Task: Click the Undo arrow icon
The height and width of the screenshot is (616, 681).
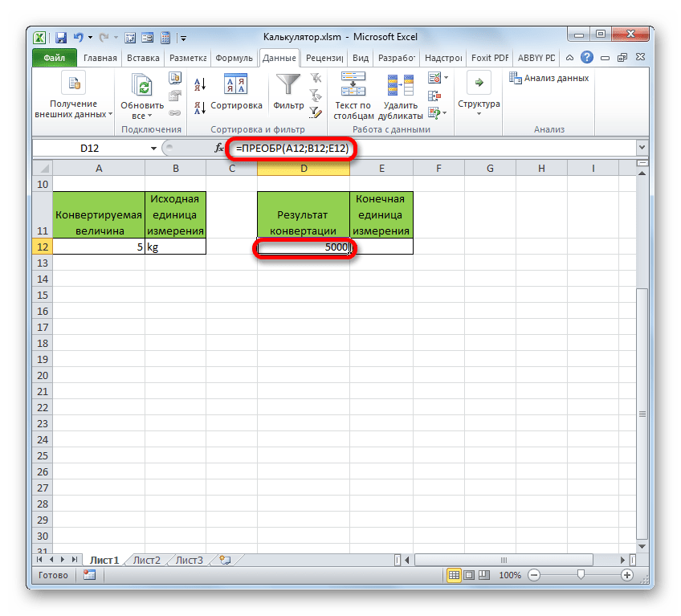Action: [78, 38]
